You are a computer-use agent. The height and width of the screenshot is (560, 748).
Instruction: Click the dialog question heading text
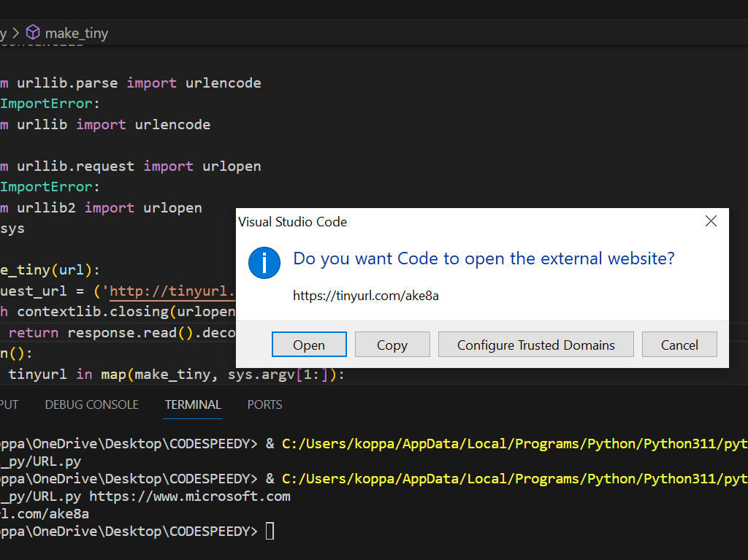tap(484, 258)
